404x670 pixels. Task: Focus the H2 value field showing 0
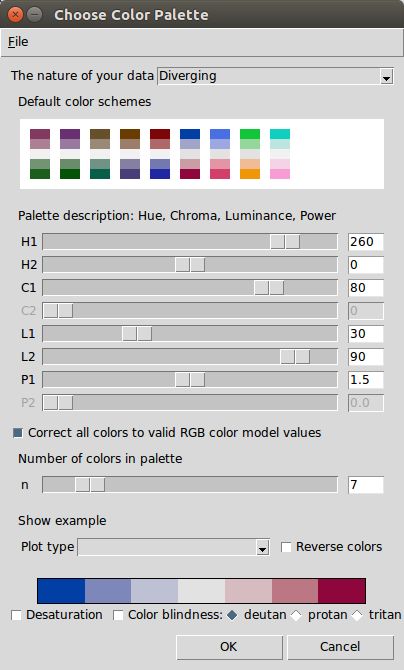point(366,265)
